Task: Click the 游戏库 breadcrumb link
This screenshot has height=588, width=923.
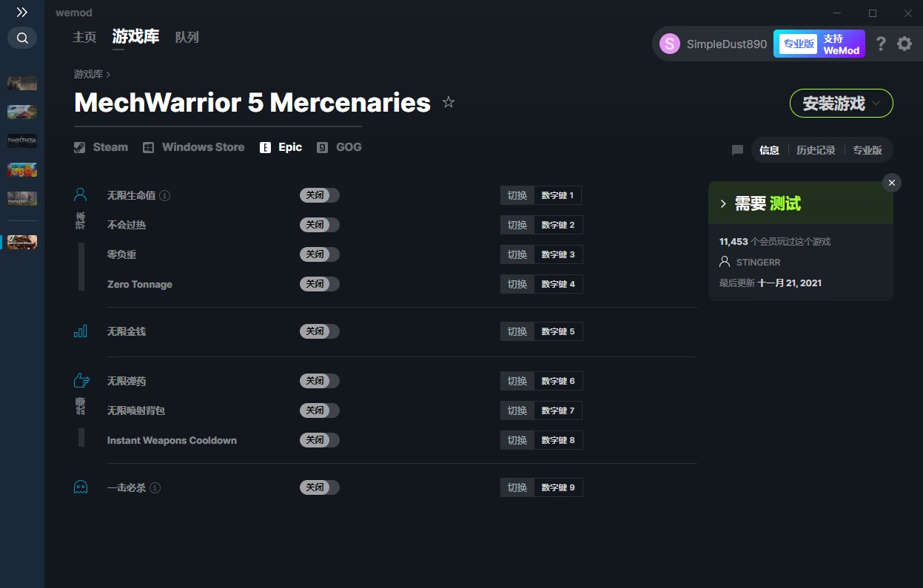Action: [x=88, y=74]
